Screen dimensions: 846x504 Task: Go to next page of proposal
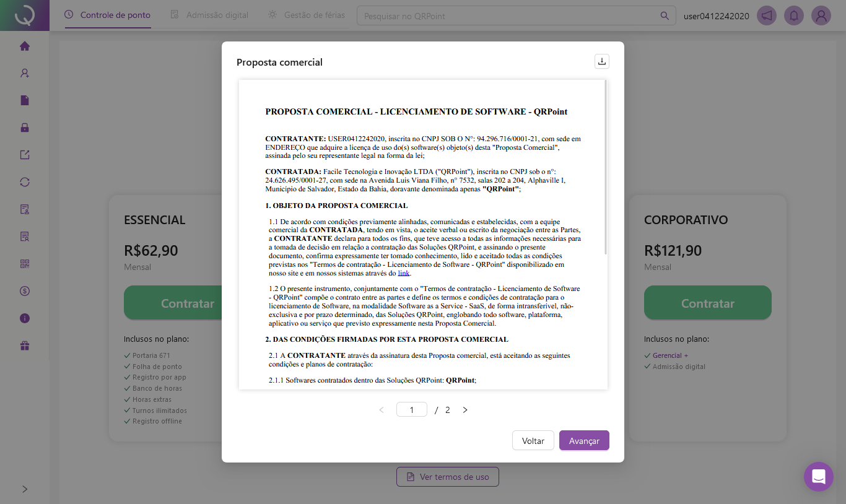tap(465, 410)
